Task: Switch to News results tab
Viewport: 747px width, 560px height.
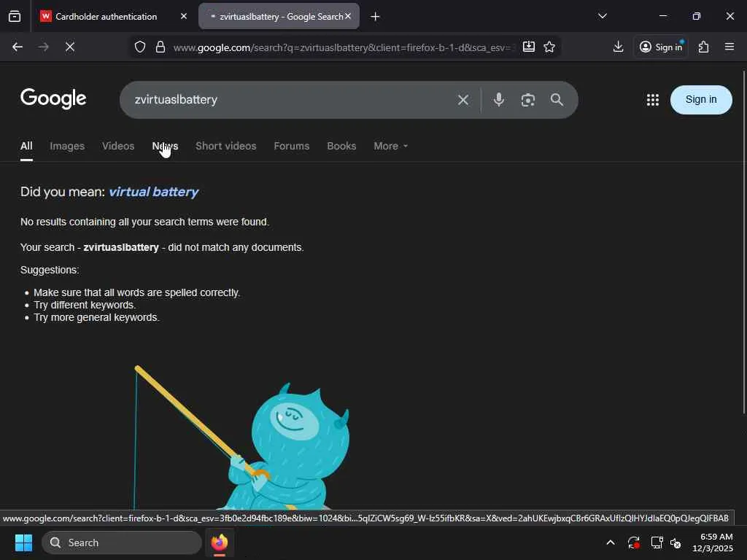Action: (165, 146)
